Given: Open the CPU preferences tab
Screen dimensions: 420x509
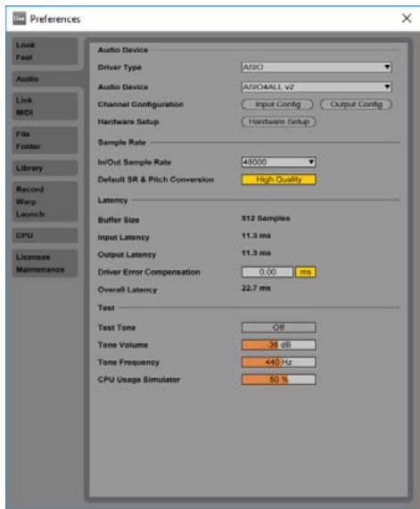Looking at the screenshot, I should (45, 235).
